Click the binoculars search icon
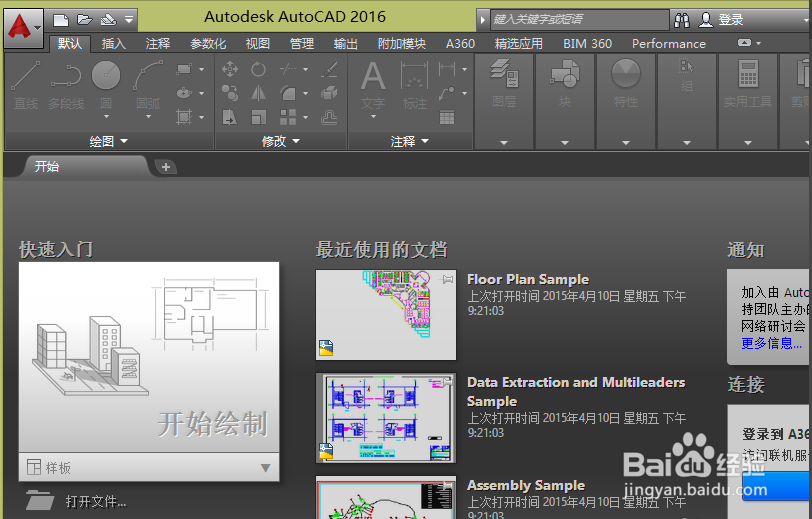 (x=682, y=20)
